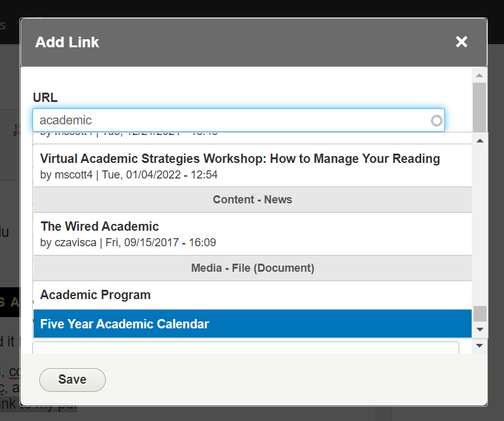Image resolution: width=504 pixels, height=421 pixels.
Task: Click the dialog scrollbar down arrow
Action: pyautogui.click(x=479, y=345)
